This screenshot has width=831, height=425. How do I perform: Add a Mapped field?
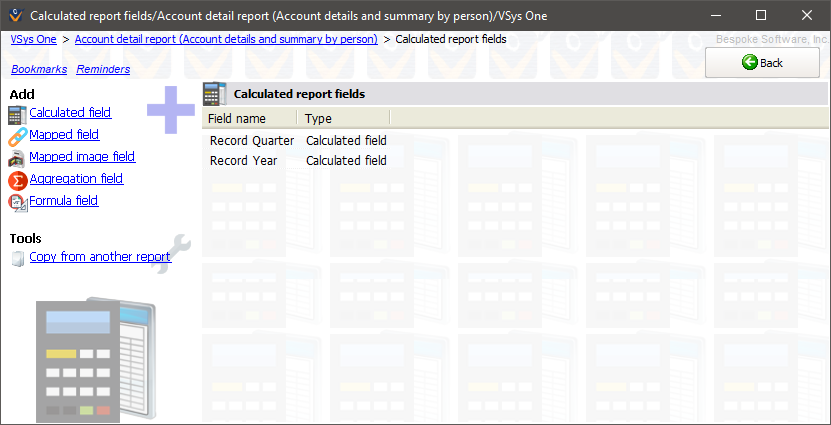64,135
